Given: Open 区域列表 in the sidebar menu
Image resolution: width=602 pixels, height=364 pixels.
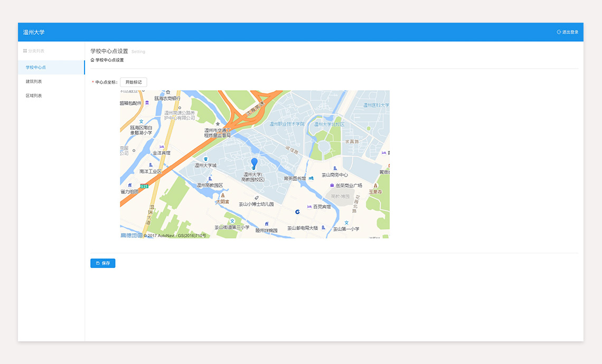Looking at the screenshot, I should [x=34, y=96].
